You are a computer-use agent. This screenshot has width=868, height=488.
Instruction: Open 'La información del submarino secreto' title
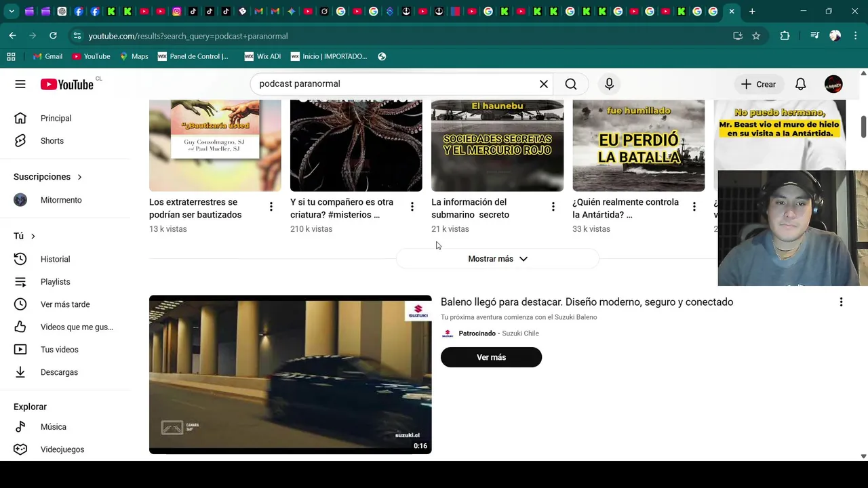click(470, 208)
